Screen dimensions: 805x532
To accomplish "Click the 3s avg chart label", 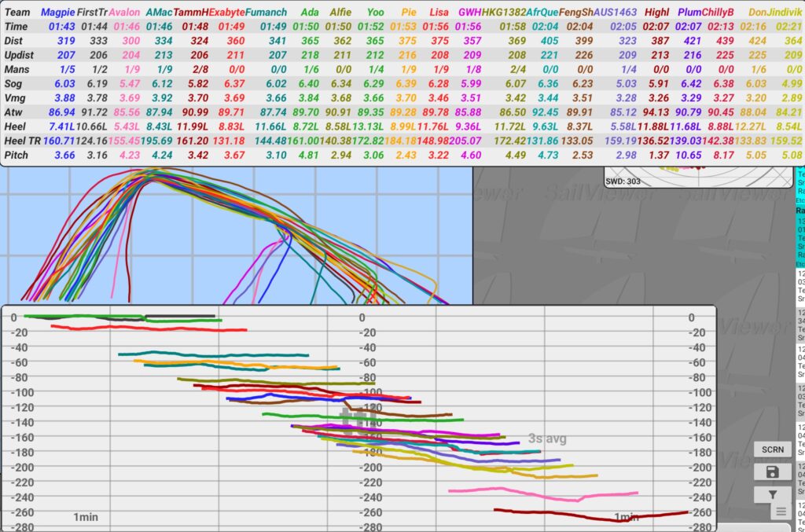I will pyautogui.click(x=547, y=438).
